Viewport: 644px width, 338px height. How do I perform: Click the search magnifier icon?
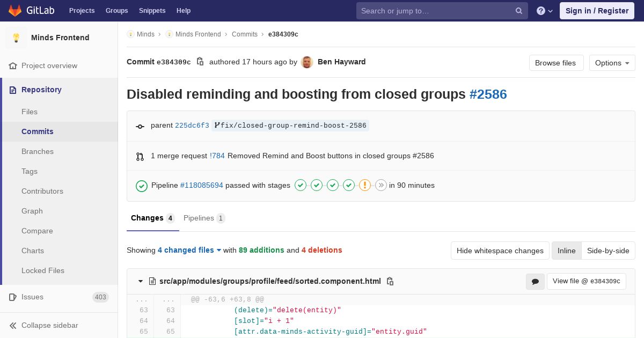(x=519, y=11)
